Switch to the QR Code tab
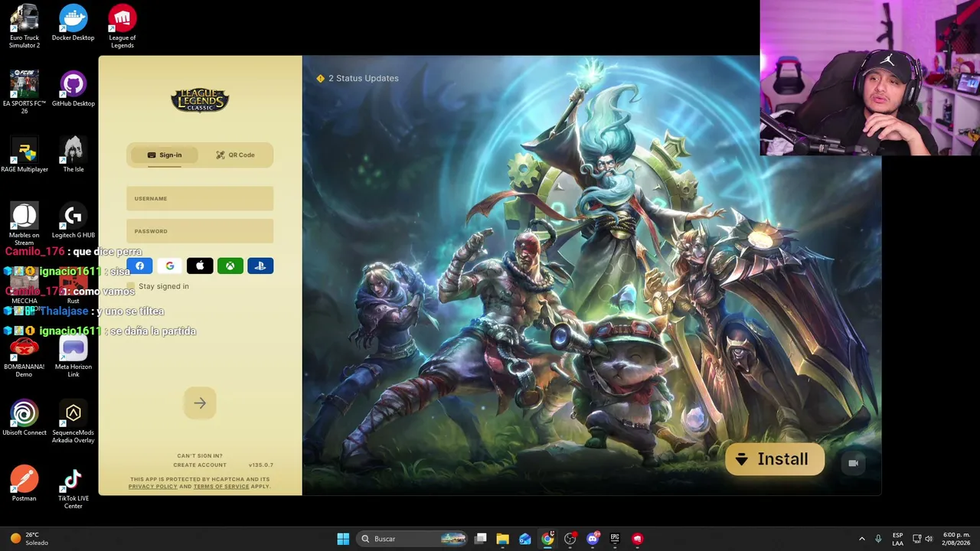 pos(235,155)
